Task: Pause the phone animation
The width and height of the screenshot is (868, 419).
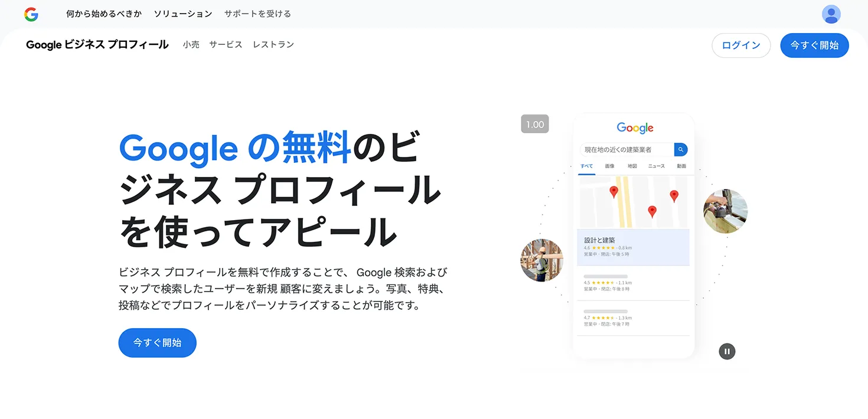Action: [727, 351]
